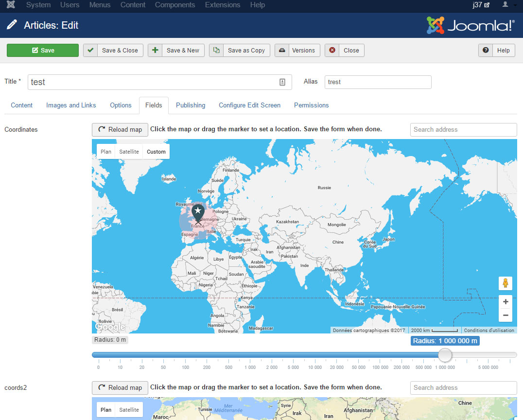Reload the Coordinates map
This screenshot has height=420, width=523.
coord(120,130)
